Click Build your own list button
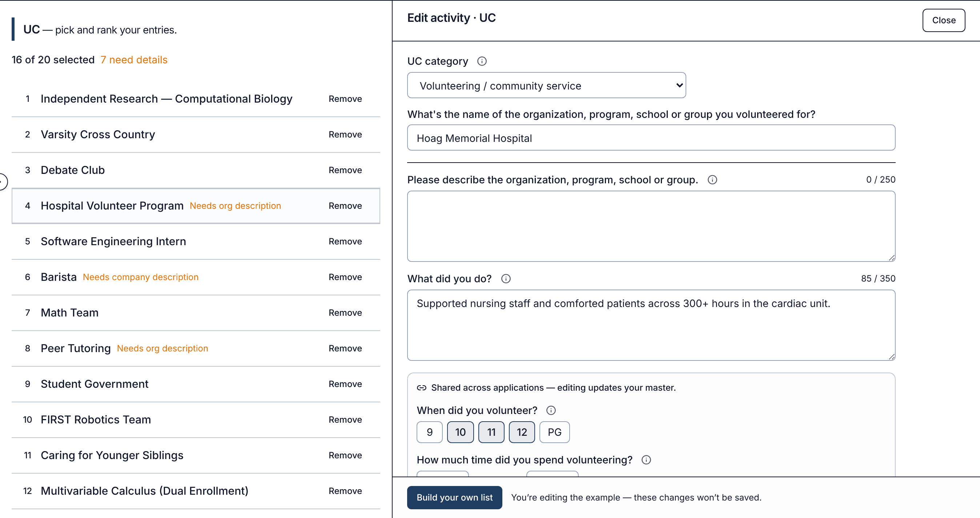This screenshot has width=980, height=518. click(x=454, y=498)
